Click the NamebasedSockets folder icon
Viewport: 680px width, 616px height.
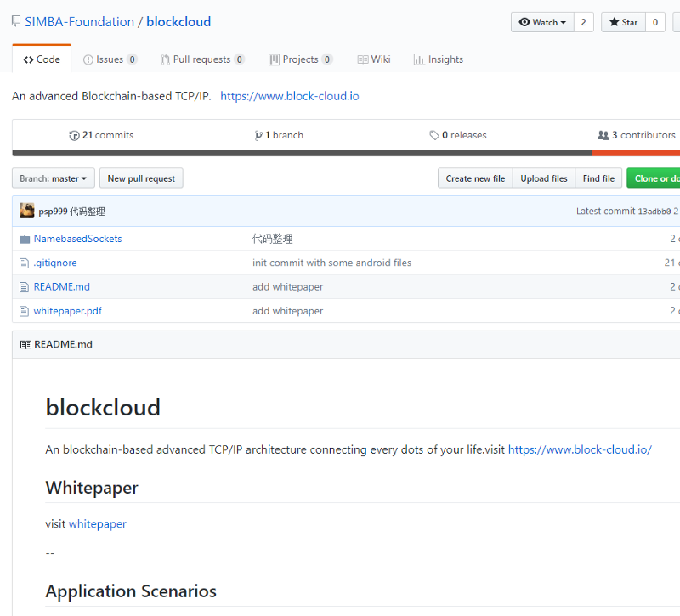click(25, 239)
